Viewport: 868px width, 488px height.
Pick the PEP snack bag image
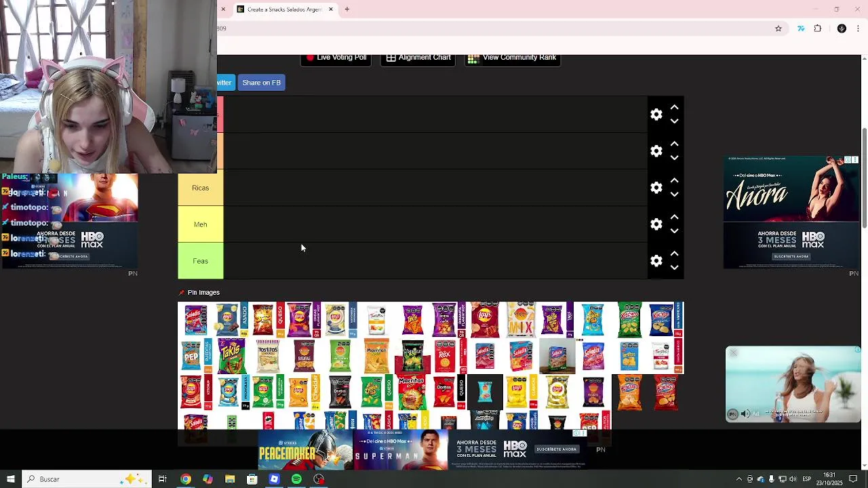[197, 356]
